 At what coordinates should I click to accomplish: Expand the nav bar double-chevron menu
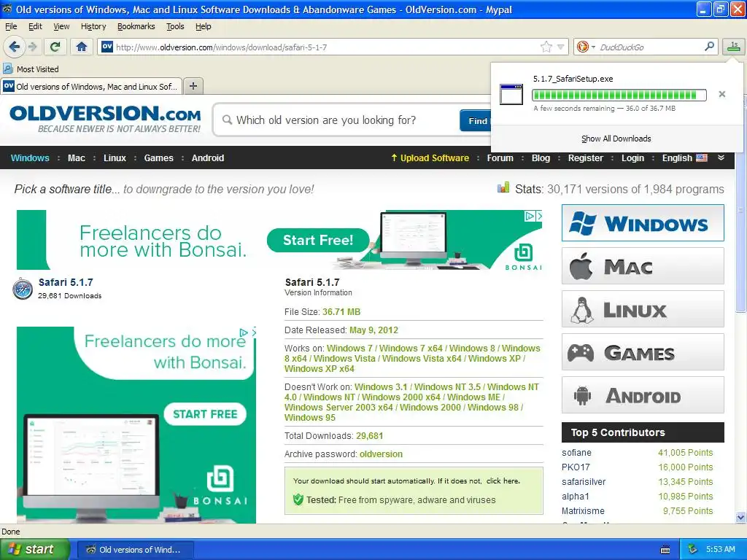pos(721,157)
